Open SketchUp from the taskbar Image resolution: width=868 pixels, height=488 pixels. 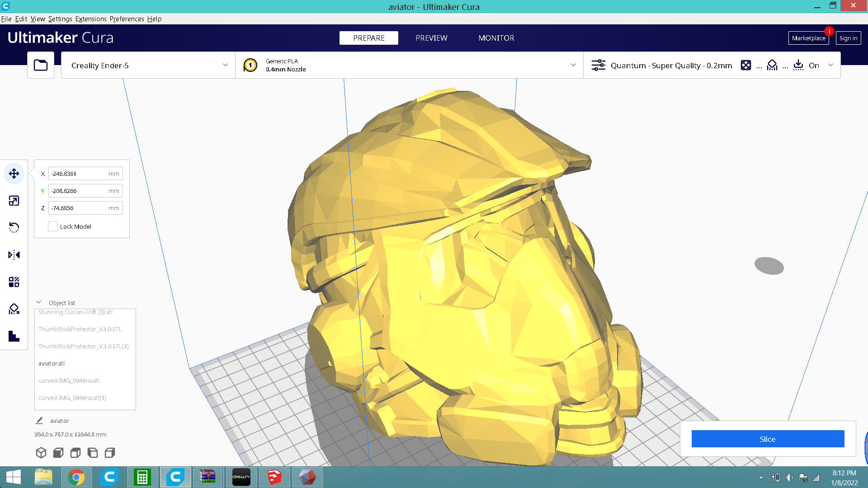(x=274, y=477)
